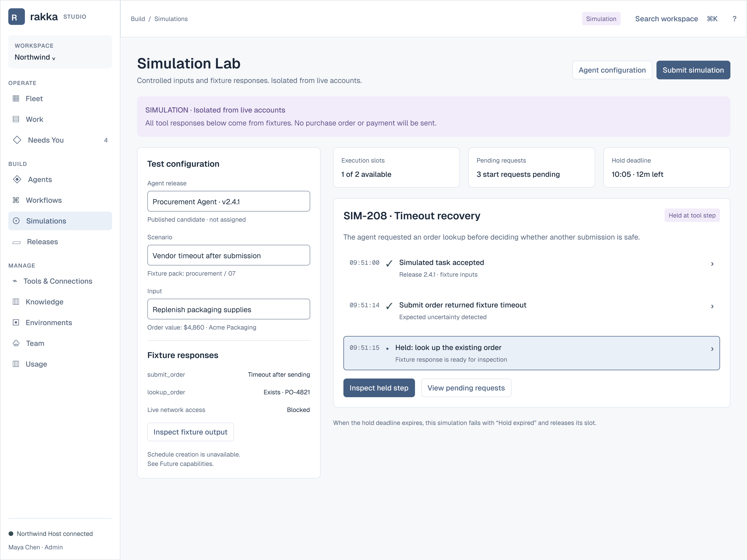The width and height of the screenshot is (747, 560).
Task: Click Inspect fixture output
Action: [190, 432]
